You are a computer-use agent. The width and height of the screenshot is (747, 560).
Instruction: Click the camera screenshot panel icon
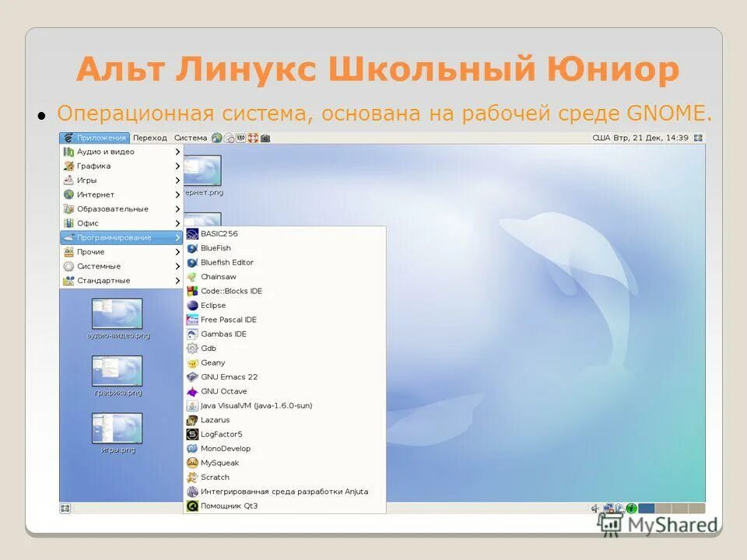tap(265, 138)
